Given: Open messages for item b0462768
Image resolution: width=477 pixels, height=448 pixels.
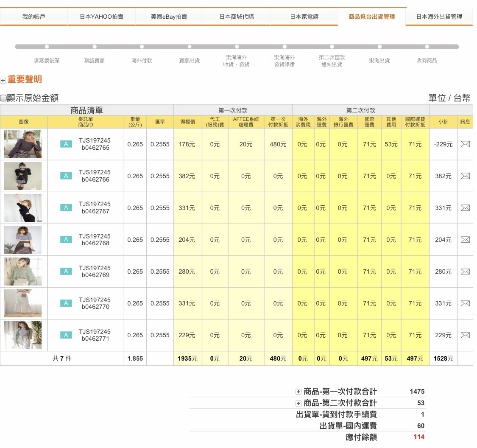Looking at the screenshot, I should point(465,240).
